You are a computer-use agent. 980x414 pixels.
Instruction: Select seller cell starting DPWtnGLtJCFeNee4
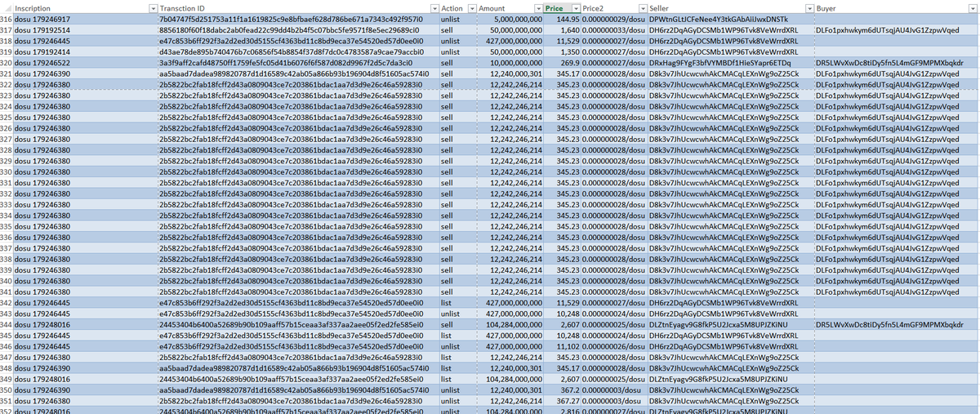pos(730,18)
